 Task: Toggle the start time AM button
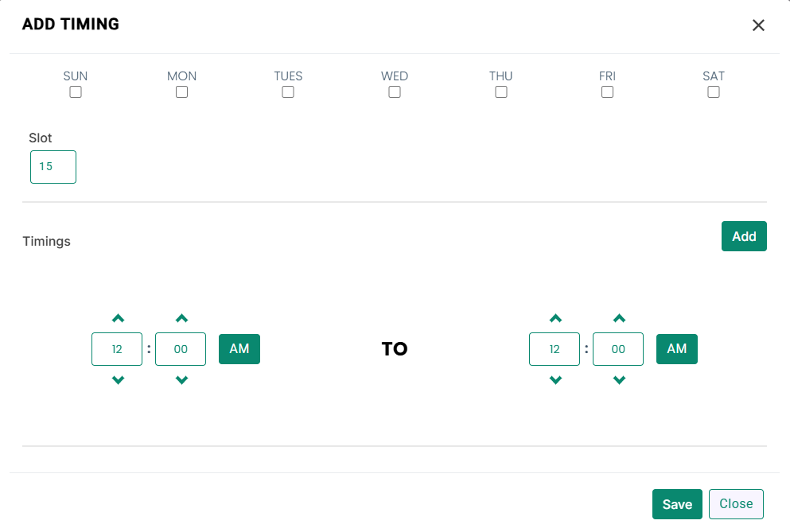[239, 348]
